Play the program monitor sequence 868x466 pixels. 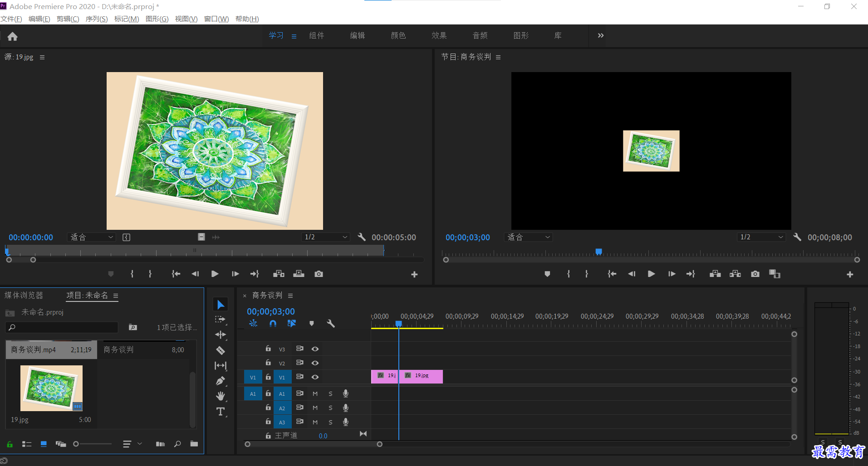coord(651,274)
